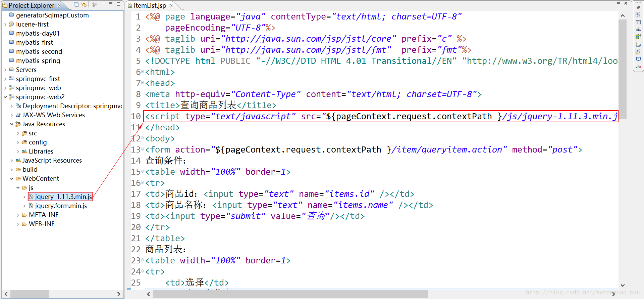This screenshot has height=299, width=644.
Task: Click Project Explorer horizontal scrollbar thumb
Action: (x=30, y=294)
